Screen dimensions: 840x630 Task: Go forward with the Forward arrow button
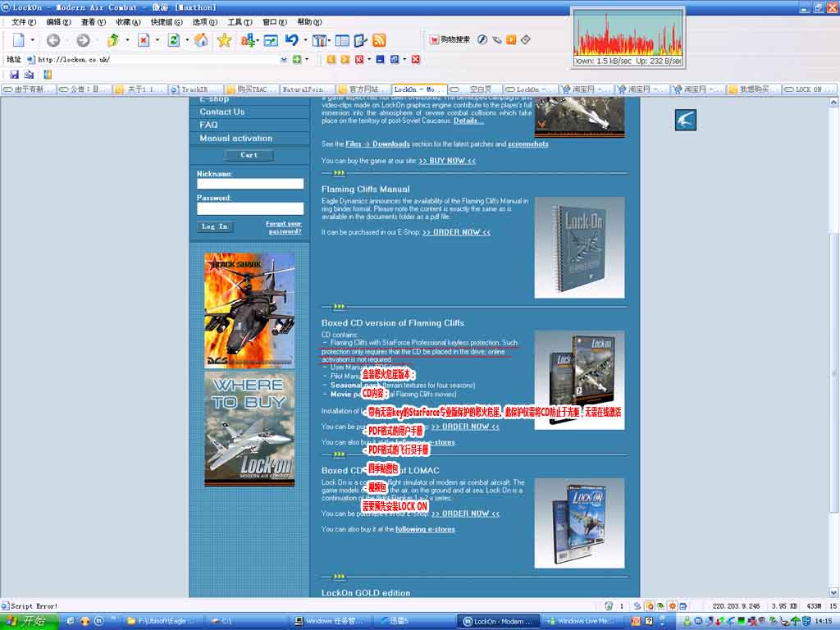[83, 40]
